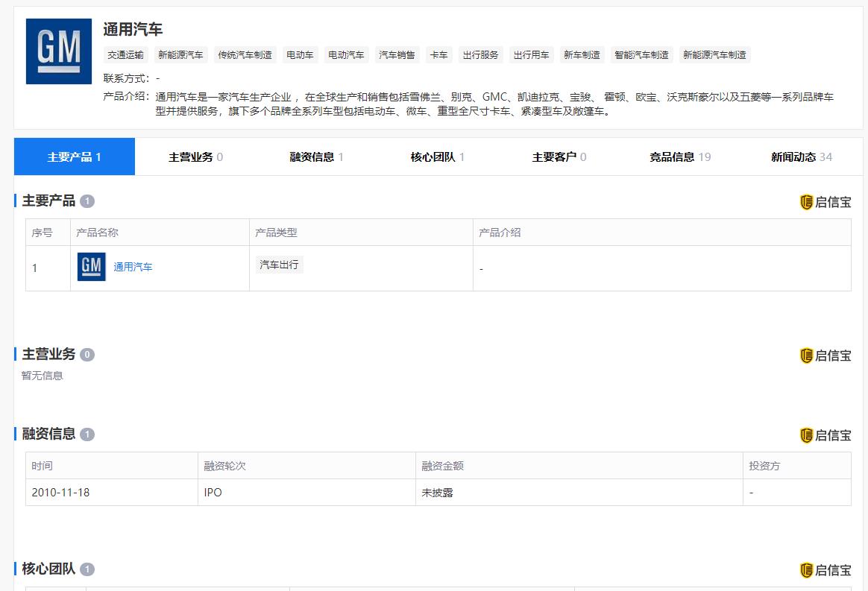Click the 交通运输 tag
Image resolution: width=868 pixels, height=591 pixels.
coord(126,55)
